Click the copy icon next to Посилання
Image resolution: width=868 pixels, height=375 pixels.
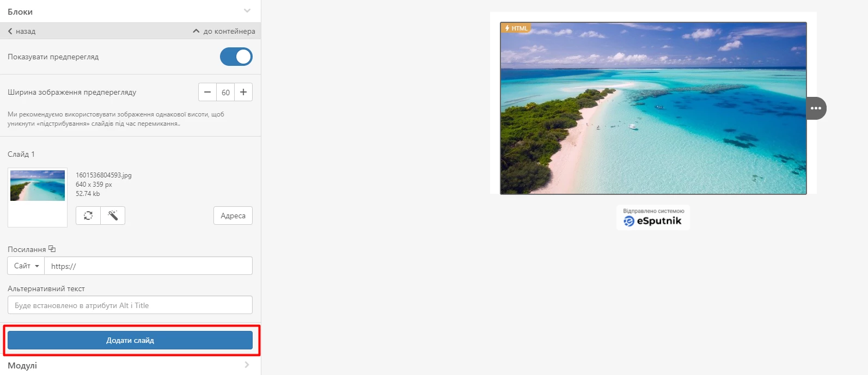(52, 249)
